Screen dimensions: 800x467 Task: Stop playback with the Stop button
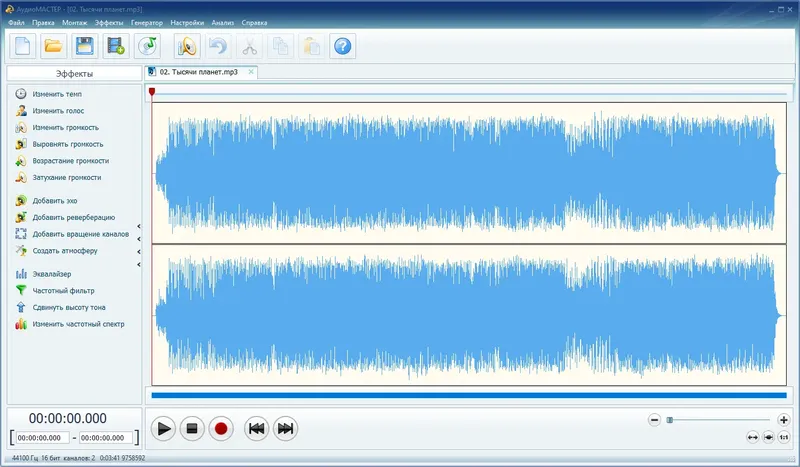tap(192, 429)
